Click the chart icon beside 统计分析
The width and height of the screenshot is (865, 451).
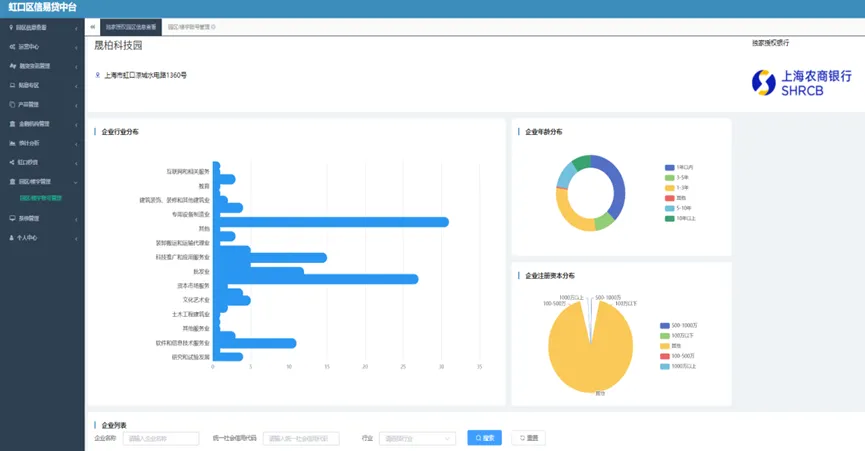[x=12, y=143]
